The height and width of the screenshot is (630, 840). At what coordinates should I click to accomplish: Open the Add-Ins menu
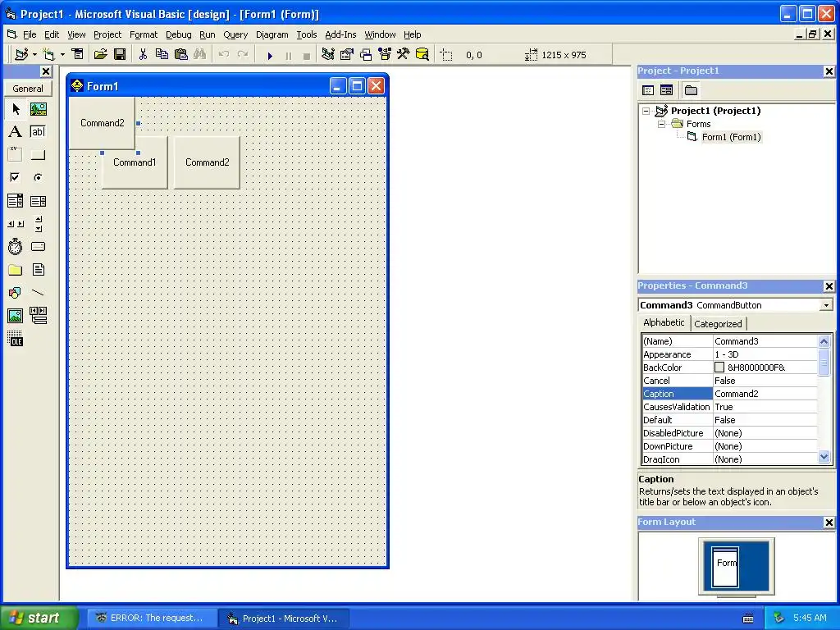(340, 34)
